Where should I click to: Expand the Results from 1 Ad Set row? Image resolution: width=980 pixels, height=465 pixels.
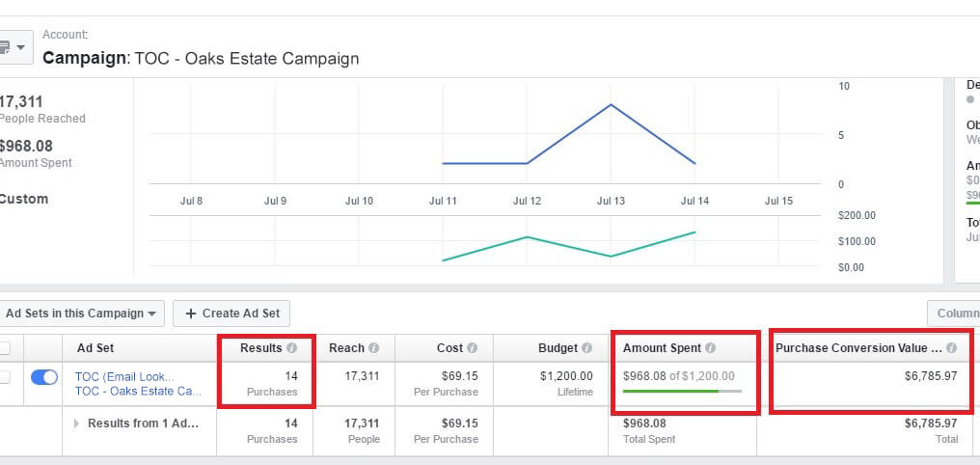pyautogui.click(x=77, y=424)
